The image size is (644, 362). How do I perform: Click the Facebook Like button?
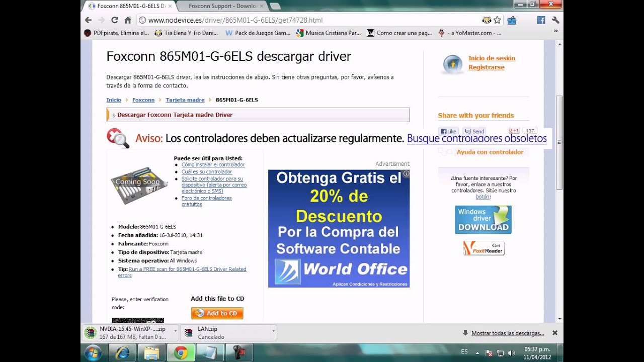click(x=448, y=131)
